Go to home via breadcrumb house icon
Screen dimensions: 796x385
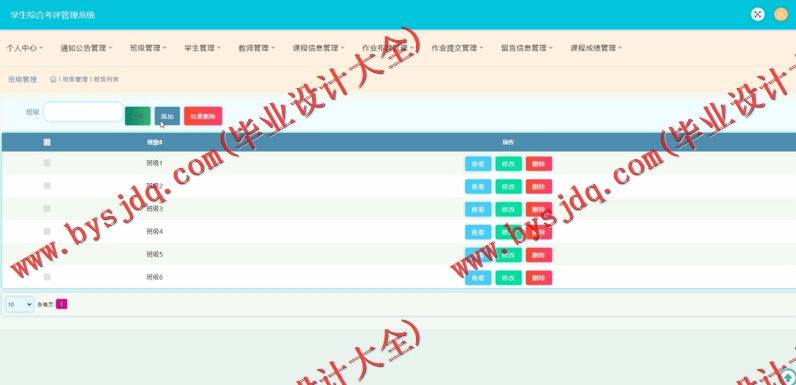[53, 79]
